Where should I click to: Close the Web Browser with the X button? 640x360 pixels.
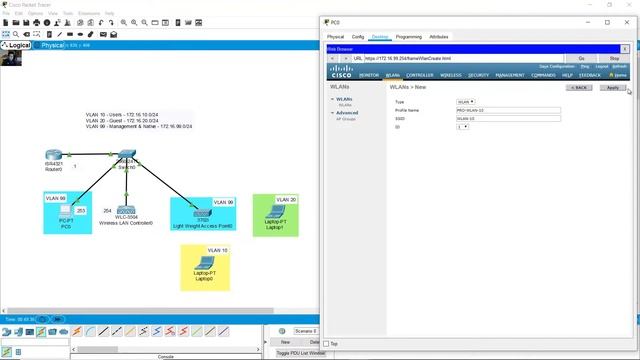[624, 49]
